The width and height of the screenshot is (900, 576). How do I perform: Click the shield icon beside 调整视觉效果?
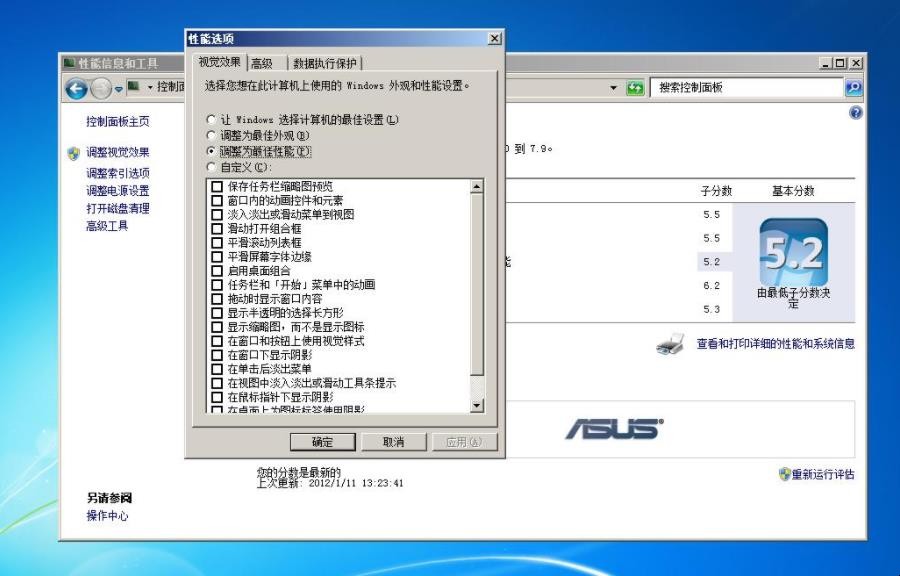(73, 153)
